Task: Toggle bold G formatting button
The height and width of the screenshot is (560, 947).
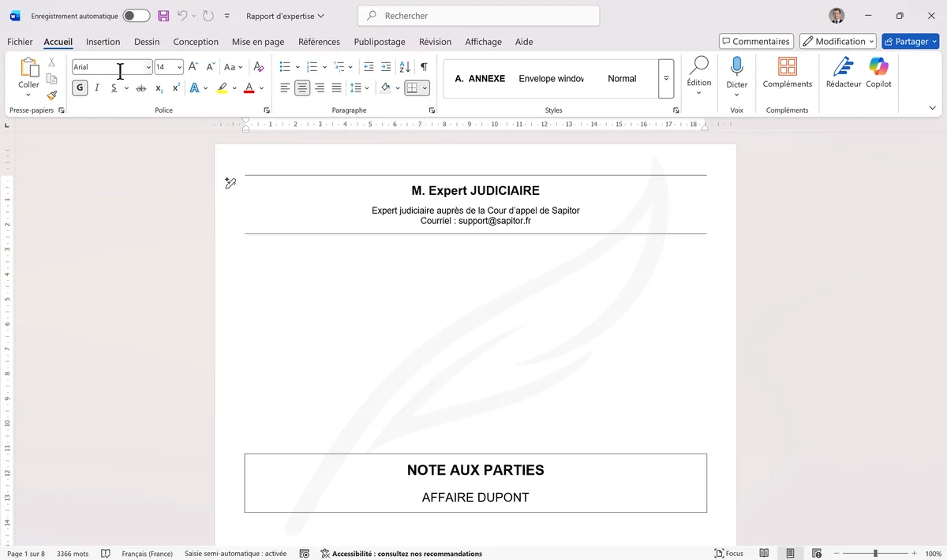Action: pyautogui.click(x=80, y=88)
